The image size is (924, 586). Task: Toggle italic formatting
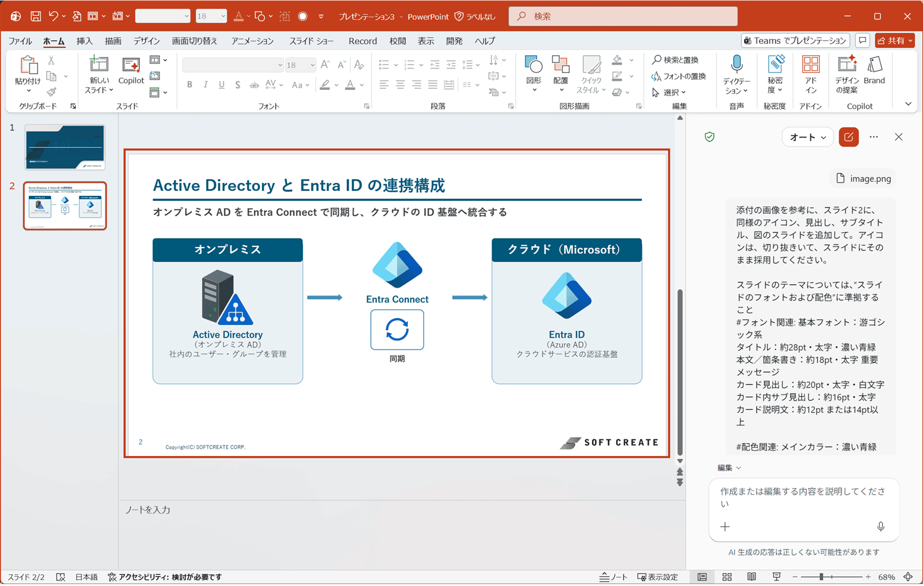pyautogui.click(x=206, y=85)
